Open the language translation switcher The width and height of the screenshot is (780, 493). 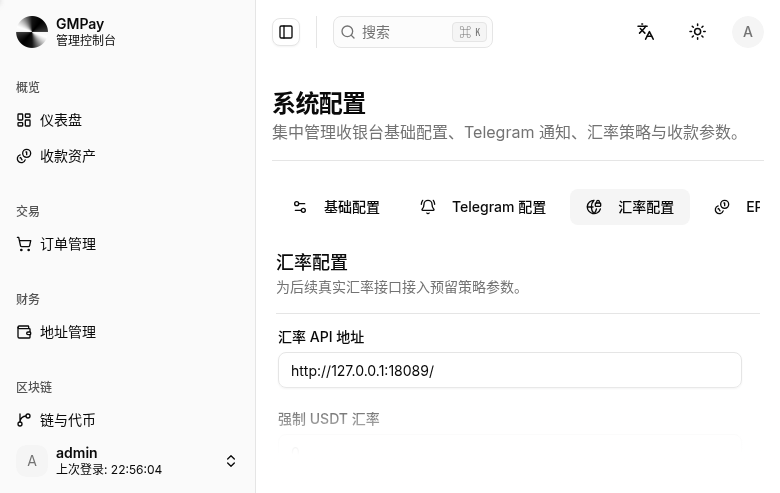pos(646,32)
